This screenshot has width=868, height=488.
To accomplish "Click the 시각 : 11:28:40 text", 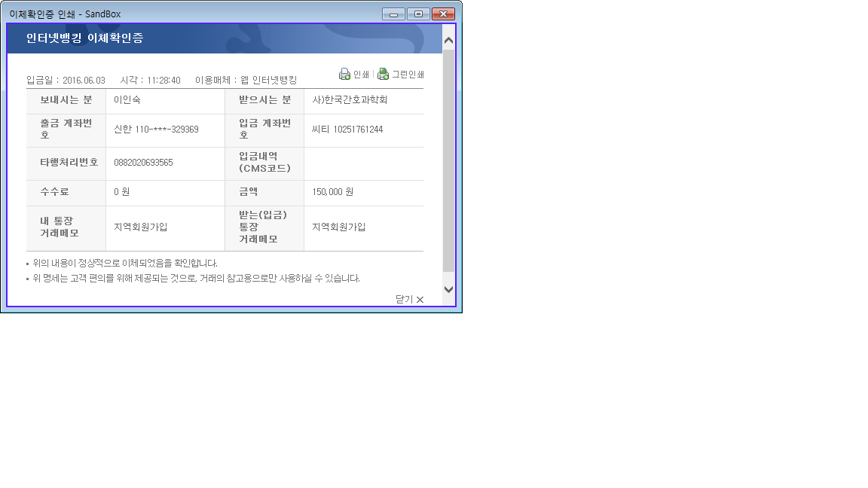I will point(151,81).
